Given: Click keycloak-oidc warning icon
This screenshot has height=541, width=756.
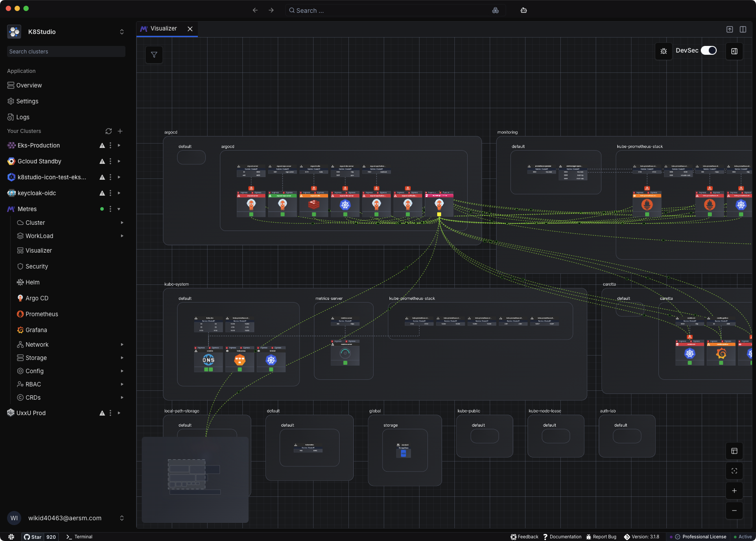Looking at the screenshot, I should coord(102,193).
